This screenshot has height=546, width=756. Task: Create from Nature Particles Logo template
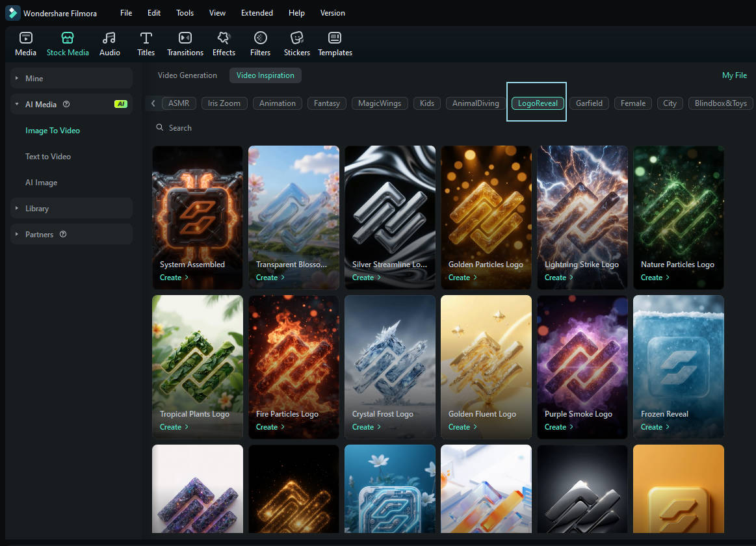[x=655, y=278]
